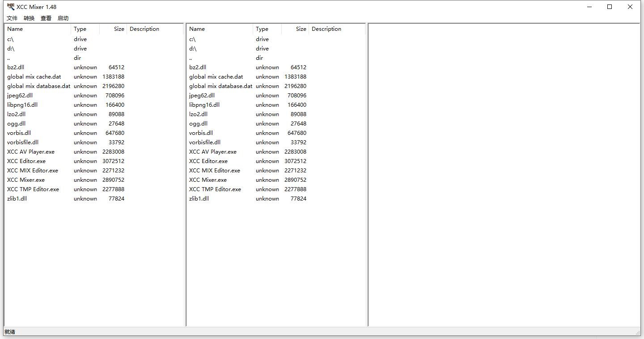Open the 查看 menu
644x339 pixels.
[x=46, y=18]
